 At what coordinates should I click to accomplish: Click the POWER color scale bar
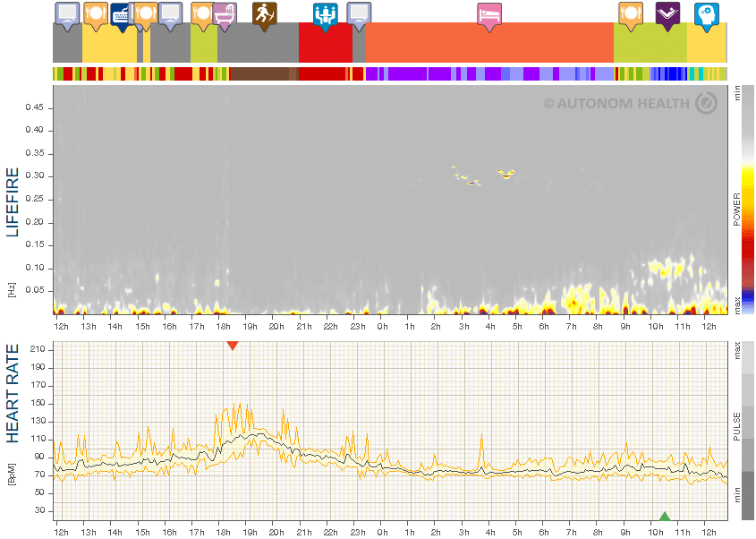[748, 200]
